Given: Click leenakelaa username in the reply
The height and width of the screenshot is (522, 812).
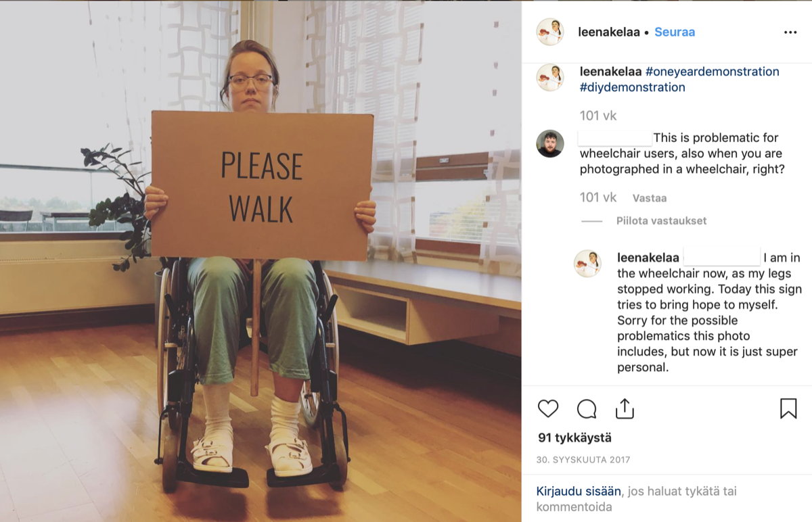Looking at the screenshot, I should pyautogui.click(x=648, y=258).
